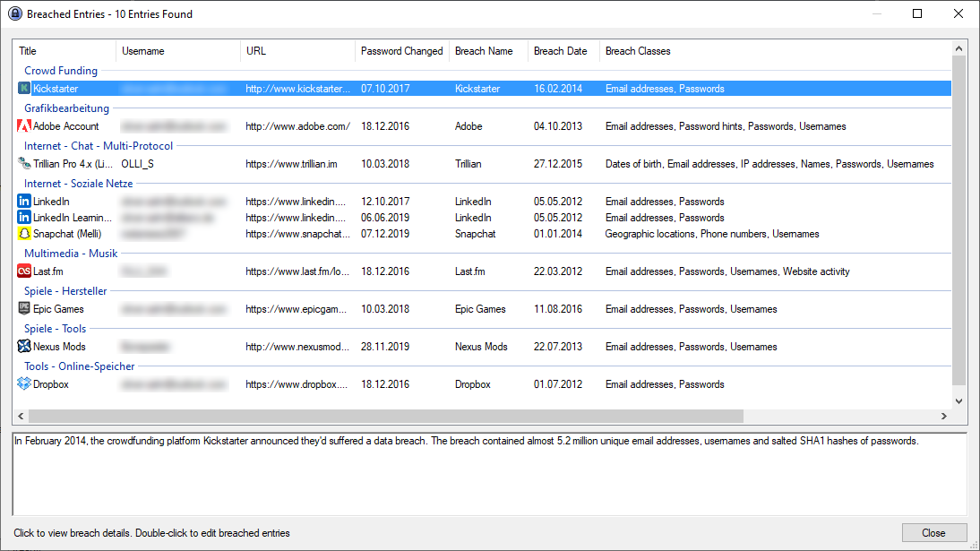The height and width of the screenshot is (551, 980).
Task: Click Snapchat password changed date 07.12.2019
Action: [385, 234]
